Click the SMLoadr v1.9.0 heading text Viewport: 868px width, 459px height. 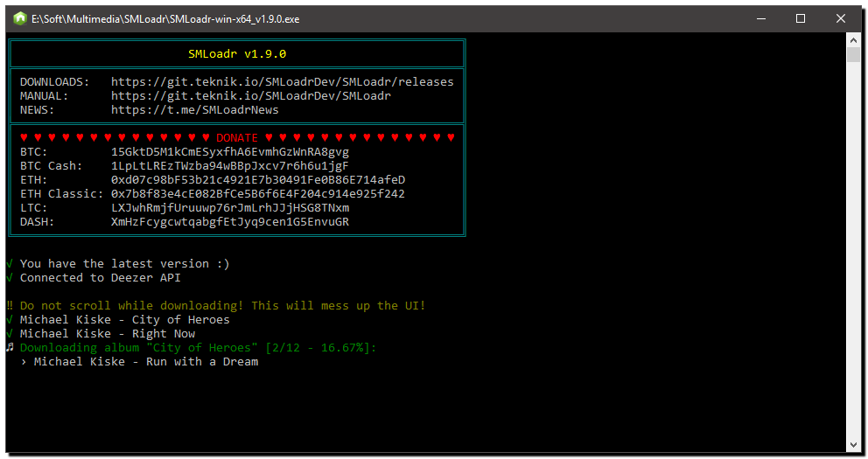pos(237,54)
